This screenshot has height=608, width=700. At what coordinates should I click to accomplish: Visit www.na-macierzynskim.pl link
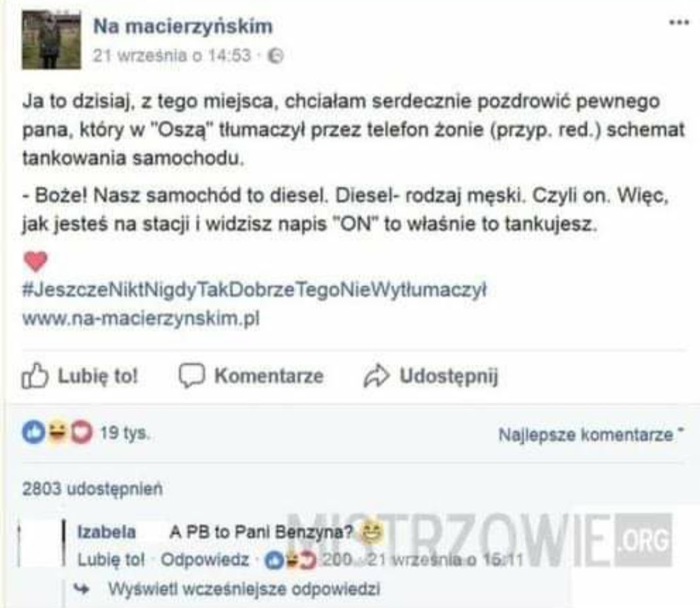pyautogui.click(x=141, y=318)
